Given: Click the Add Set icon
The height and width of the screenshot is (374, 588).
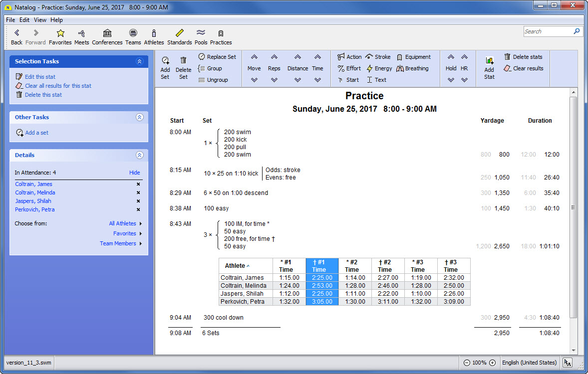Looking at the screenshot, I should [x=165, y=61].
